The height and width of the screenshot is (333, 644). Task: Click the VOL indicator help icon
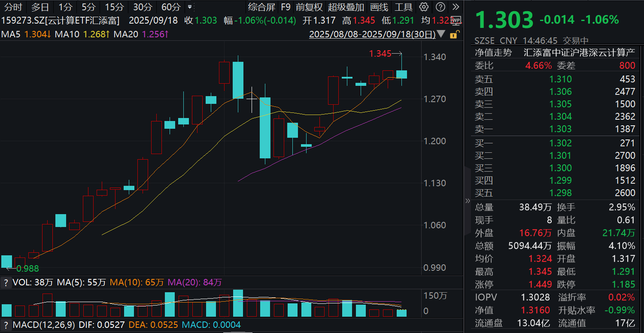point(6,282)
